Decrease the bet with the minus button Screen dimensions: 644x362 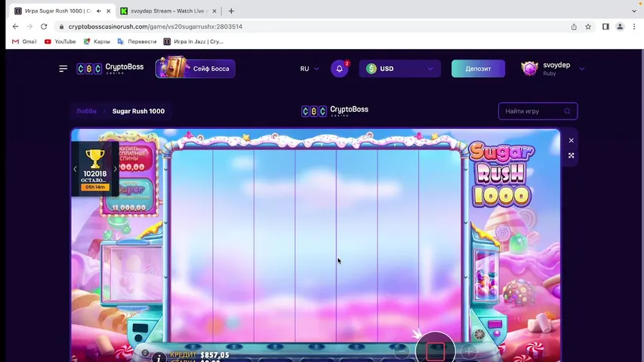point(402,351)
